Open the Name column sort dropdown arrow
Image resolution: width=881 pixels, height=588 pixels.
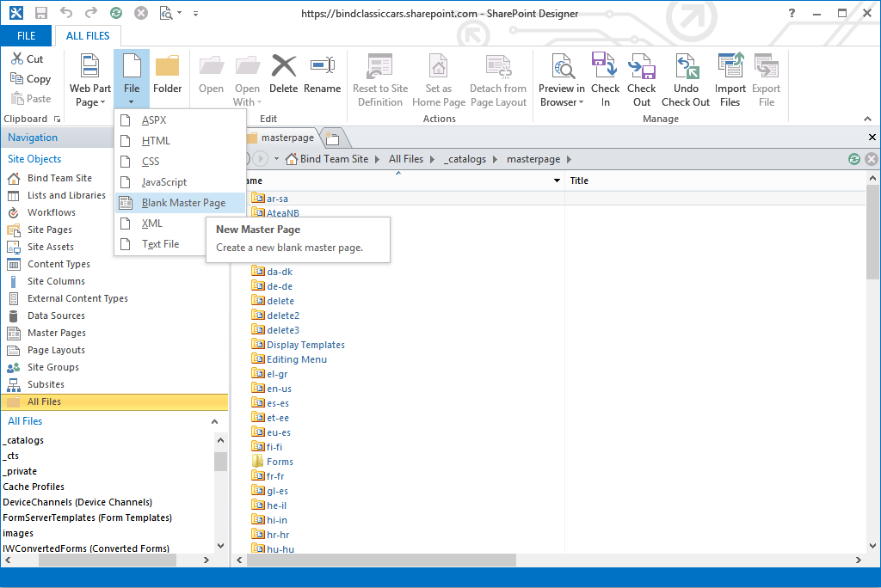[x=557, y=181]
